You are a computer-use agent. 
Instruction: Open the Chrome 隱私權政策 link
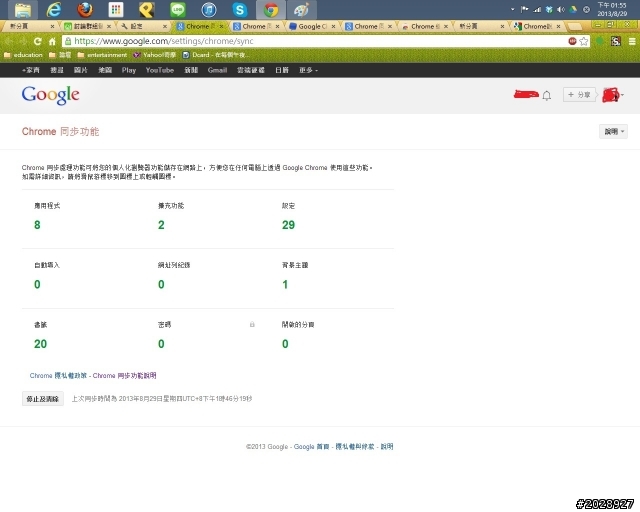tap(58, 376)
